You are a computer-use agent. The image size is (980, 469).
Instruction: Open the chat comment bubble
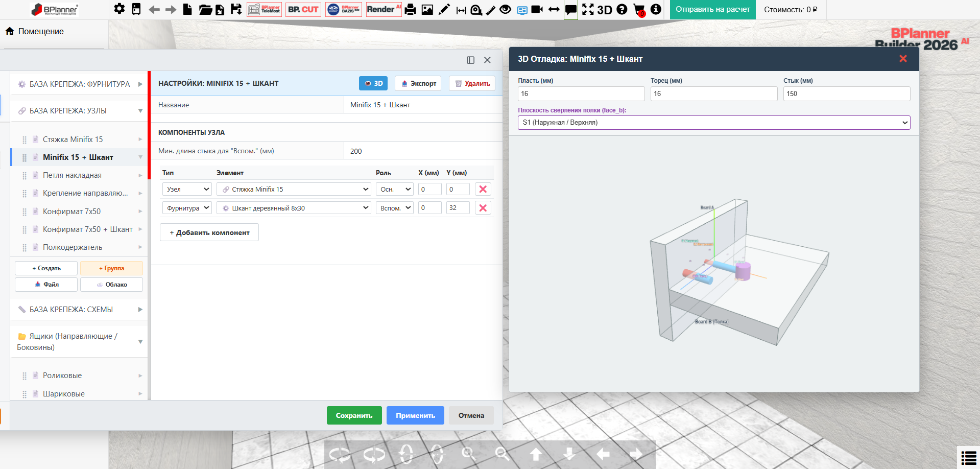pyautogui.click(x=571, y=10)
